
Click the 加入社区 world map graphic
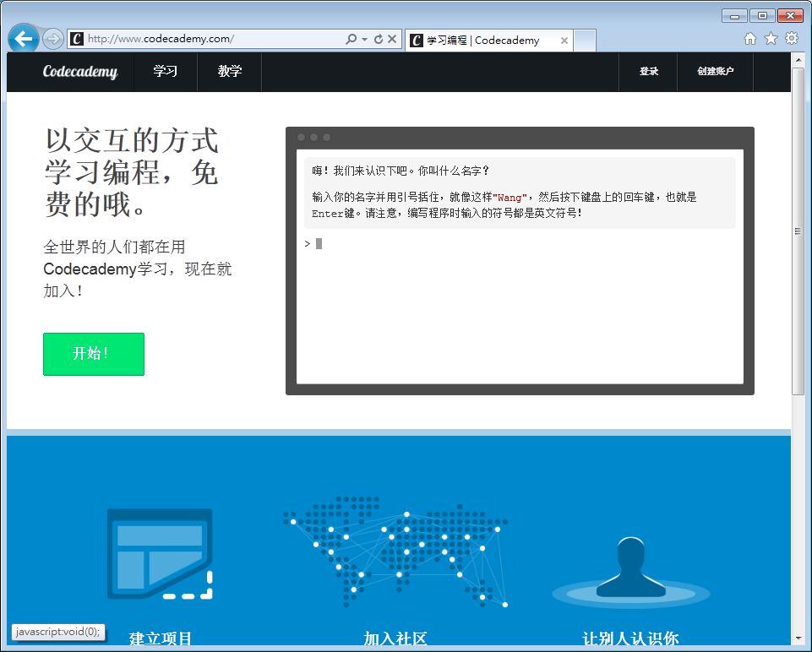point(395,551)
